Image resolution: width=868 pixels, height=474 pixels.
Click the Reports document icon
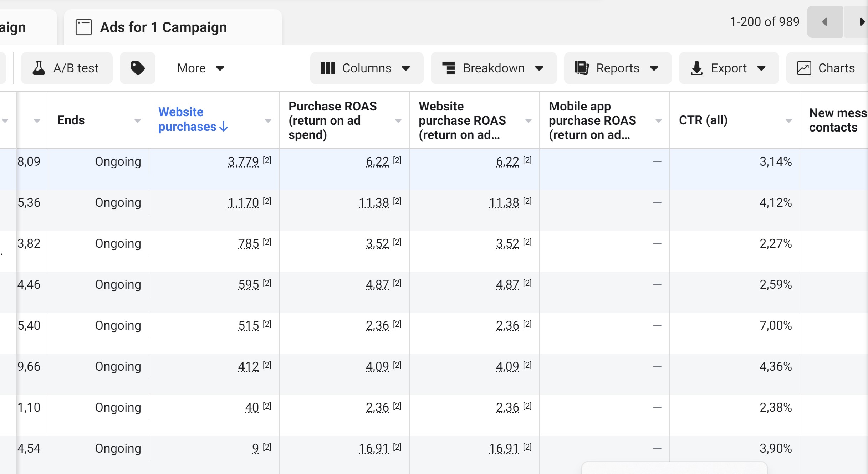click(582, 68)
